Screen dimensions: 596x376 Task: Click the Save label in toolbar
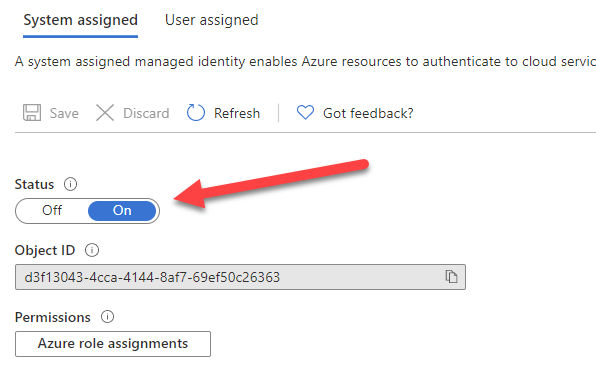[x=64, y=113]
